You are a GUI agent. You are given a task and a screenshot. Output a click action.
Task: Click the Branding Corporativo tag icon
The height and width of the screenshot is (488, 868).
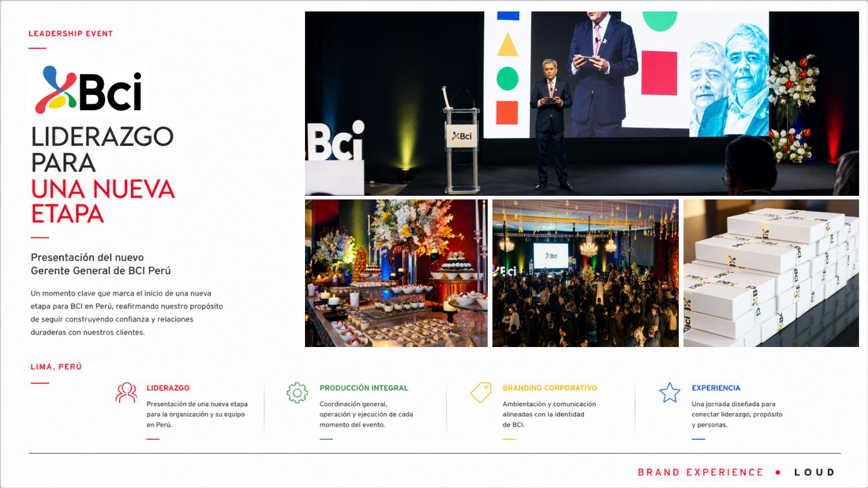[480, 392]
